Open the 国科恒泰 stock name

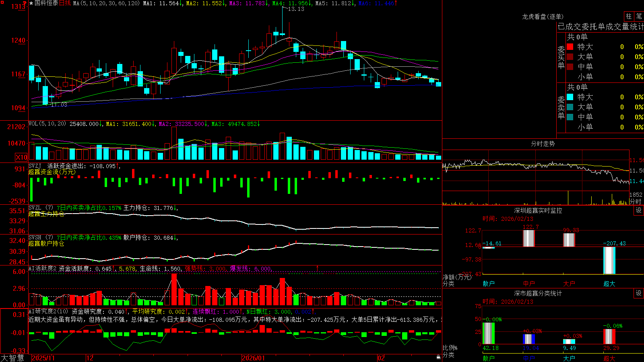point(46,3)
